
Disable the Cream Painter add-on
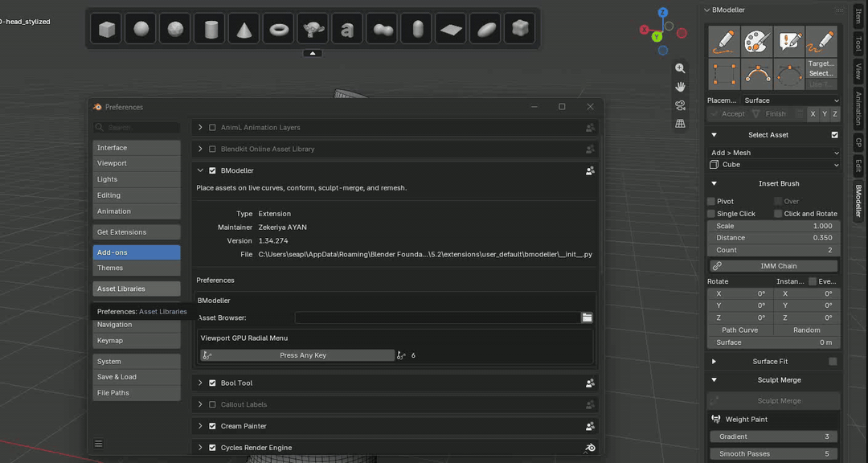click(x=212, y=427)
